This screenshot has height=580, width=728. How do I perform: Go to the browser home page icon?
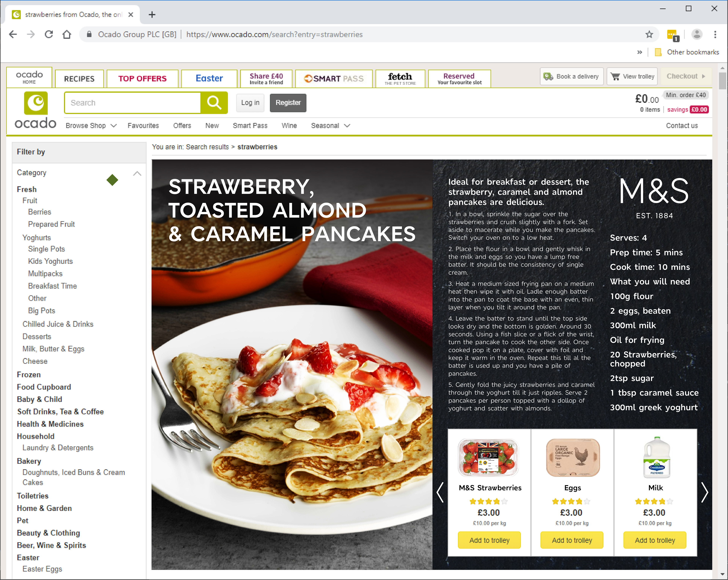click(67, 35)
